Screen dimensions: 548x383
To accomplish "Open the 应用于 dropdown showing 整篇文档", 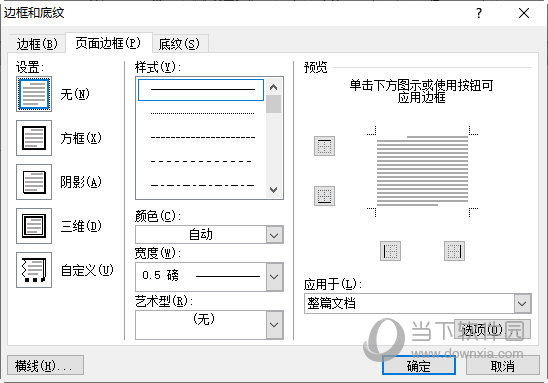I will [x=418, y=303].
